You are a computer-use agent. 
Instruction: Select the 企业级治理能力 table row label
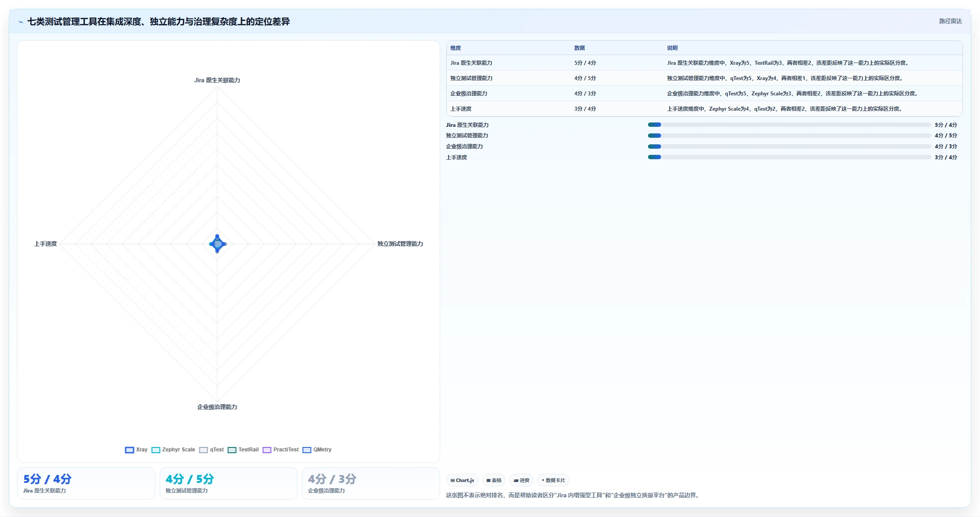pyautogui.click(x=469, y=94)
